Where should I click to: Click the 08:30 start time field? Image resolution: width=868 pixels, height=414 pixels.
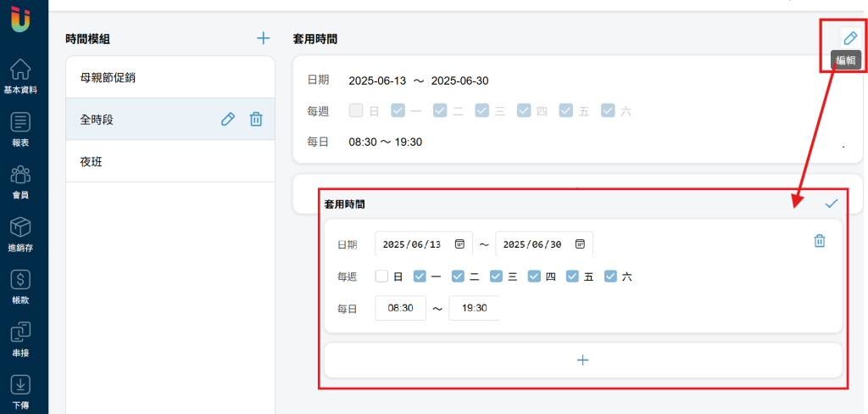(x=401, y=308)
